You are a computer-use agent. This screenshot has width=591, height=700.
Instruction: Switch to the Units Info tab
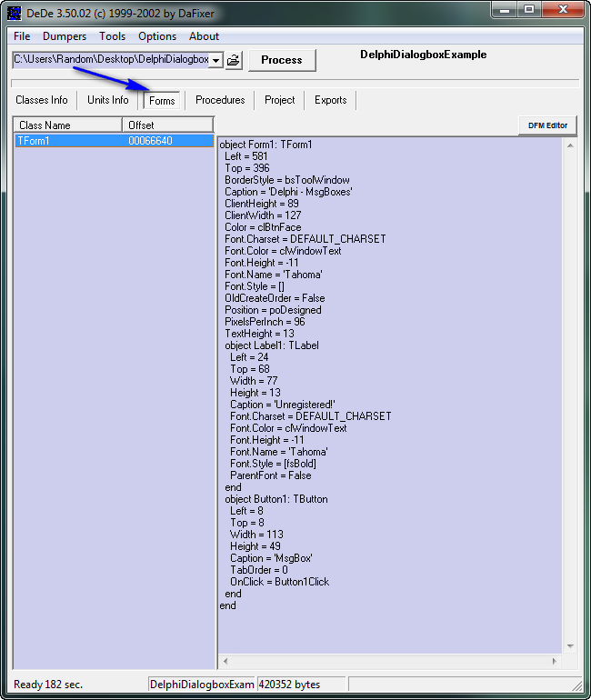(108, 100)
